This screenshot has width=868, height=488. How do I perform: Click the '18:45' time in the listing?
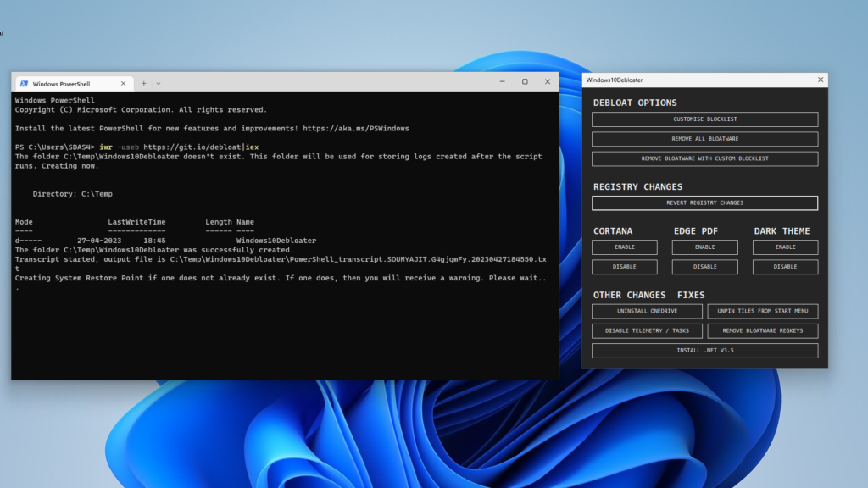154,241
